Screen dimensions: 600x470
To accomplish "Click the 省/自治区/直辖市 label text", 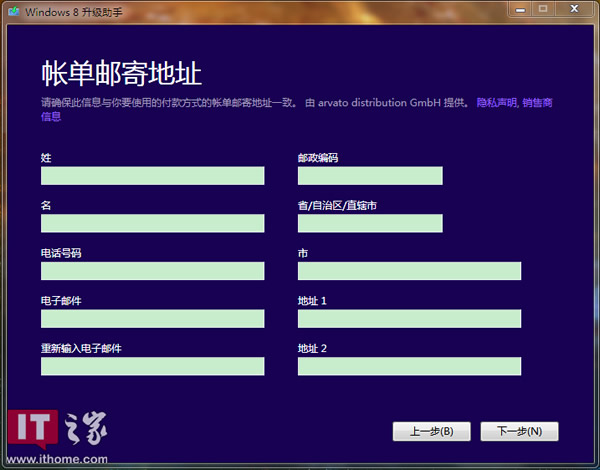I will pyautogui.click(x=337, y=206).
